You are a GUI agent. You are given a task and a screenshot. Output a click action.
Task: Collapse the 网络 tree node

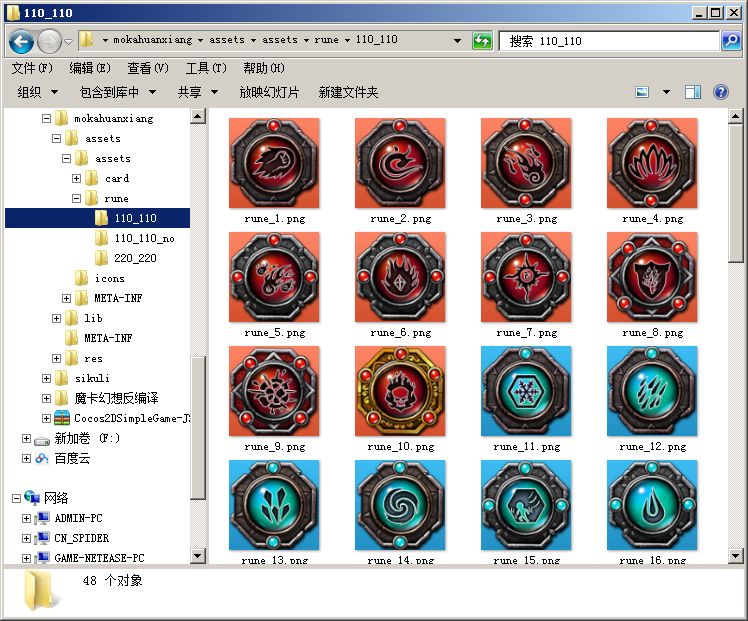(x=16, y=498)
